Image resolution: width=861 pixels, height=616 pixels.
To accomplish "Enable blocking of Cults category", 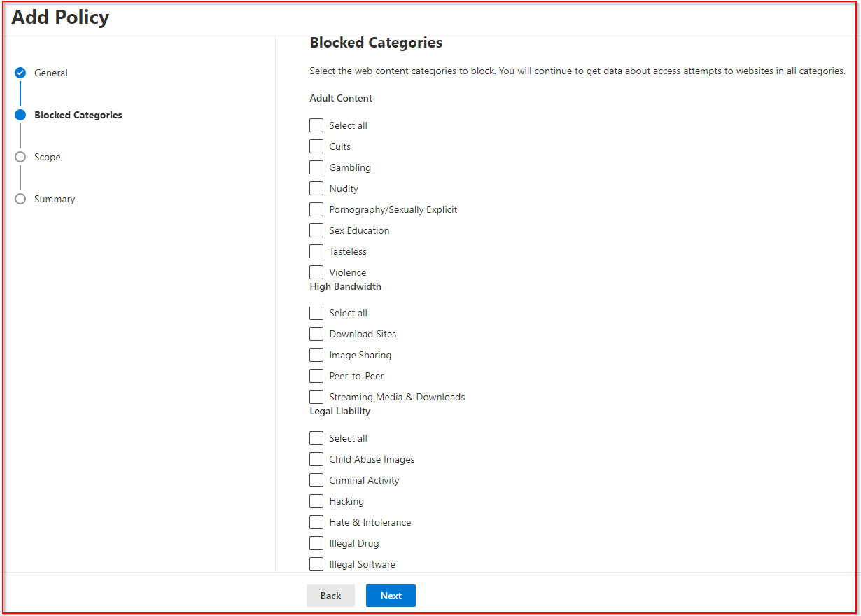I will pos(316,146).
